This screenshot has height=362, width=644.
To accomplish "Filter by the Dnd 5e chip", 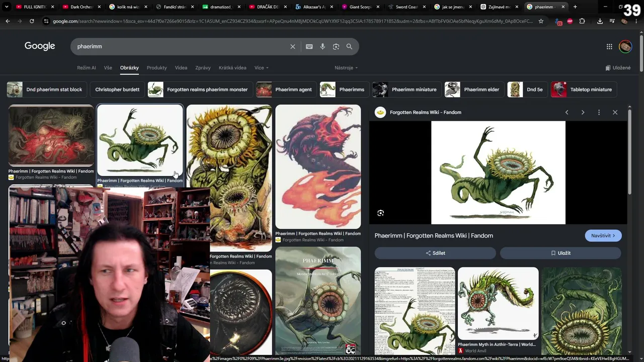I will tap(528, 89).
